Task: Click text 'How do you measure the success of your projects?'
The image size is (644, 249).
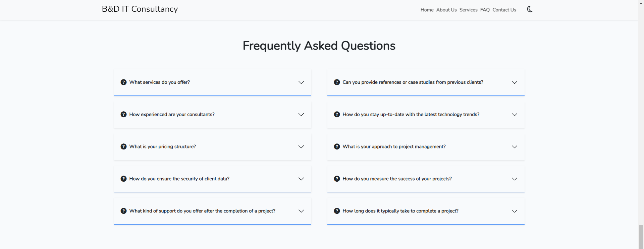Action: pos(397,179)
